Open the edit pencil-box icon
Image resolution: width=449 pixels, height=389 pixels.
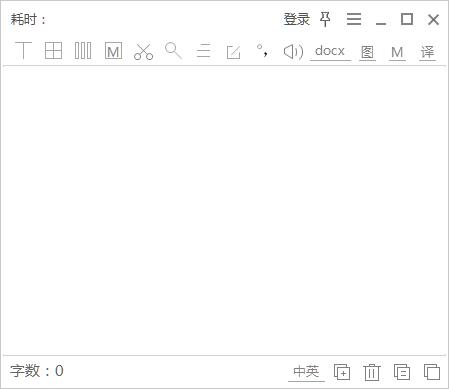pyautogui.click(x=233, y=52)
